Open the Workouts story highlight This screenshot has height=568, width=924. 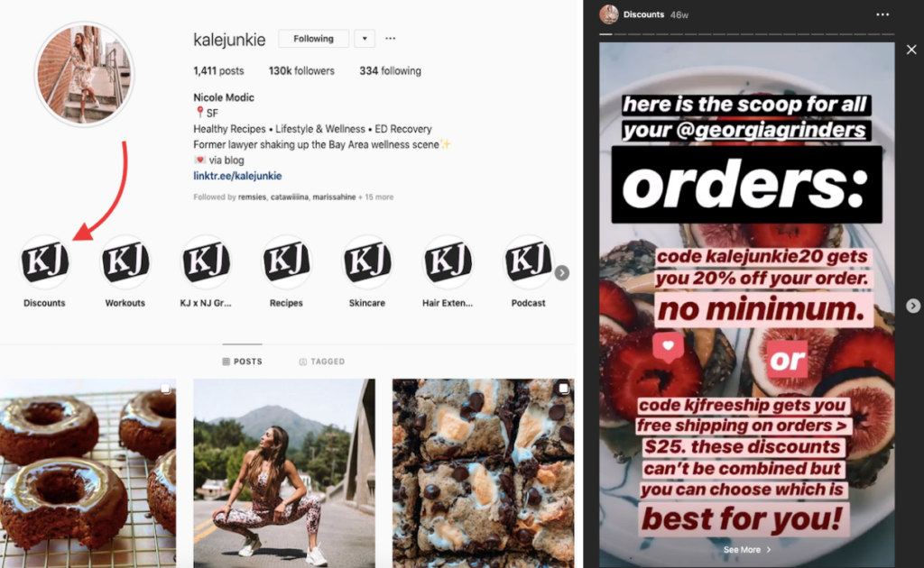coord(125,262)
